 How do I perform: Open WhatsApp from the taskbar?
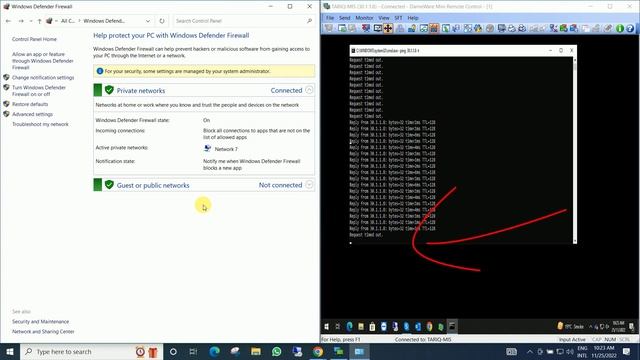[277, 351]
